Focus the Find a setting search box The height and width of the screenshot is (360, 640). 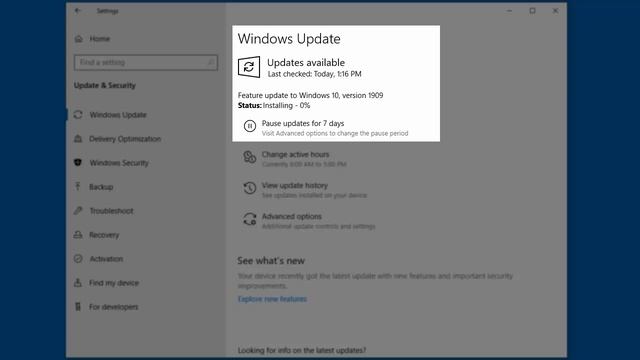click(x=146, y=62)
